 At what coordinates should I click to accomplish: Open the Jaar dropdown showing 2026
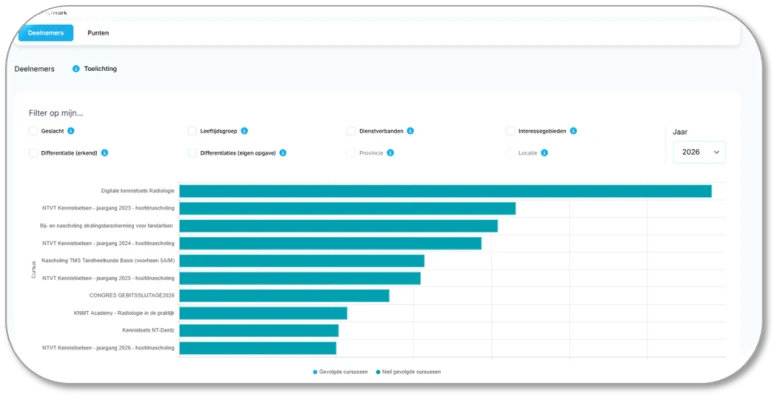point(699,152)
